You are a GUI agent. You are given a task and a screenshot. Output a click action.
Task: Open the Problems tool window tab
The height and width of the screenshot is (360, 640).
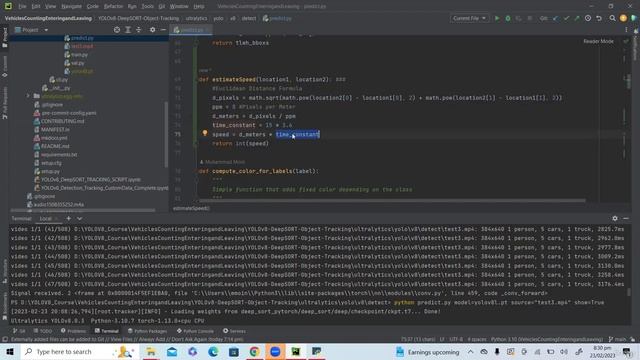tap(73, 331)
